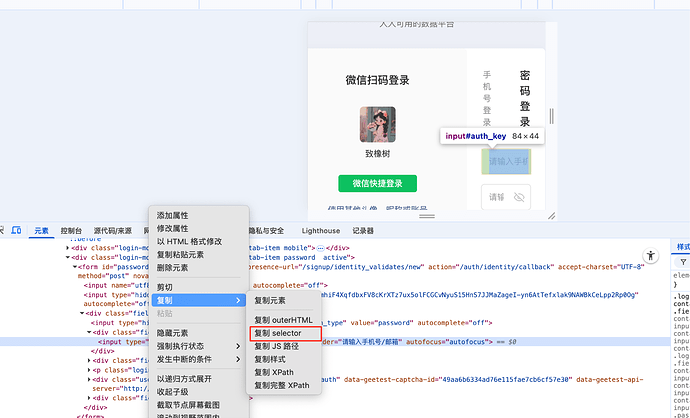Click the right-side viewport resize handle
The height and width of the screenshot is (418, 690).
pyautogui.click(x=551, y=116)
